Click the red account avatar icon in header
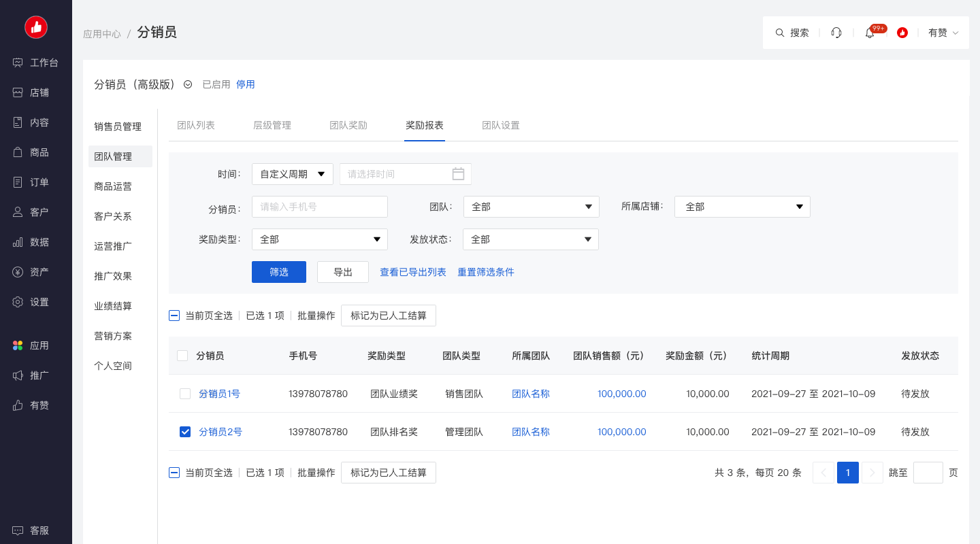Screen dimensions: 980x544 coord(902,33)
